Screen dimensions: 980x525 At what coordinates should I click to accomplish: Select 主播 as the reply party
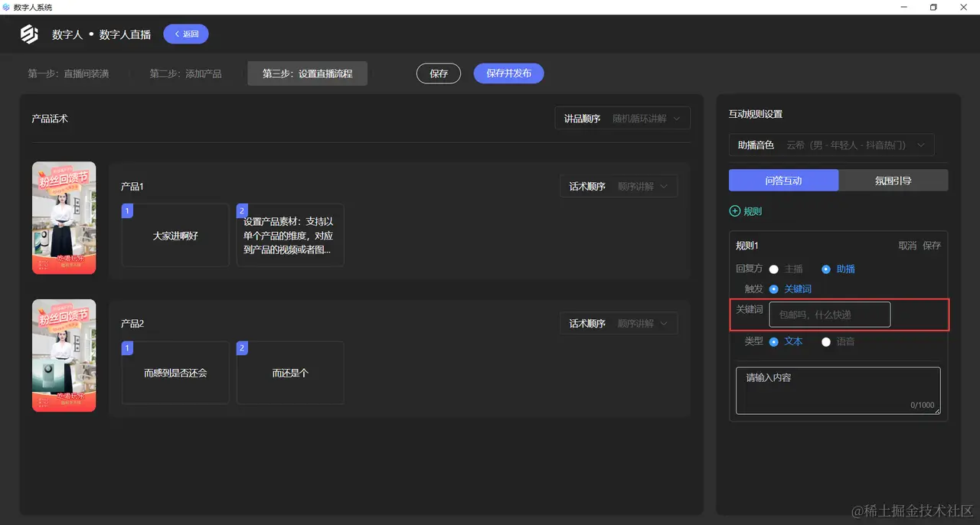786,269
